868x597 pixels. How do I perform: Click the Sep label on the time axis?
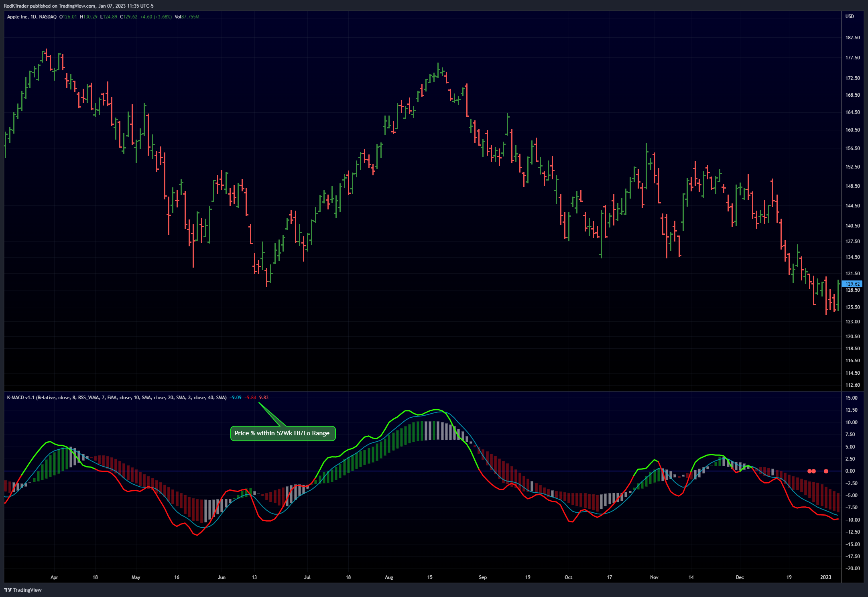tap(483, 577)
